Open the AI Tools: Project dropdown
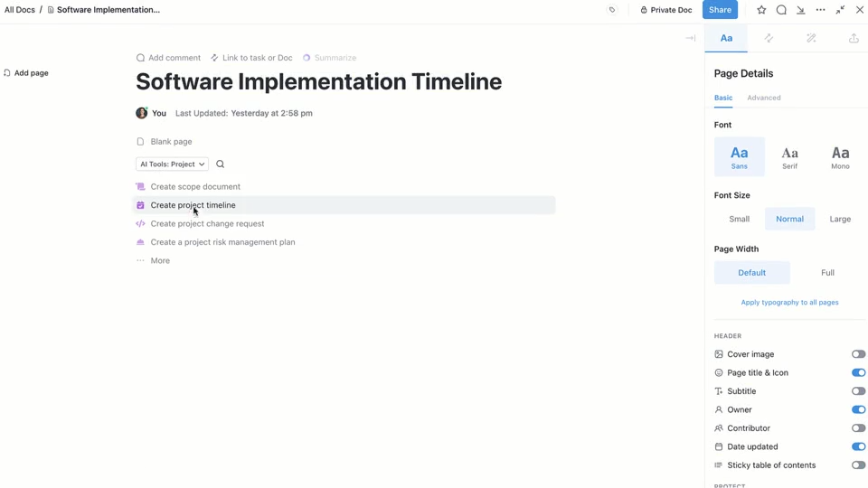The image size is (868, 488). [x=172, y=164]
